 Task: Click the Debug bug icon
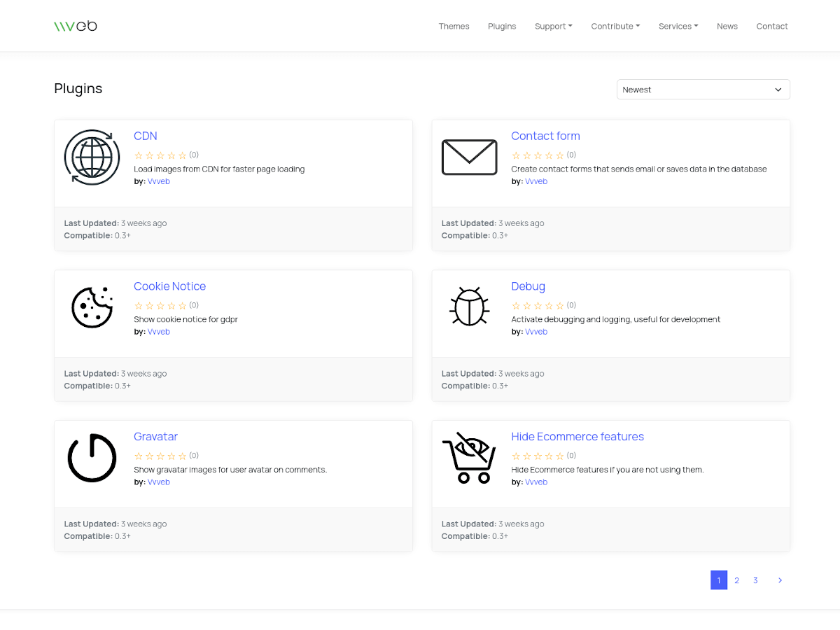[469, 307]
